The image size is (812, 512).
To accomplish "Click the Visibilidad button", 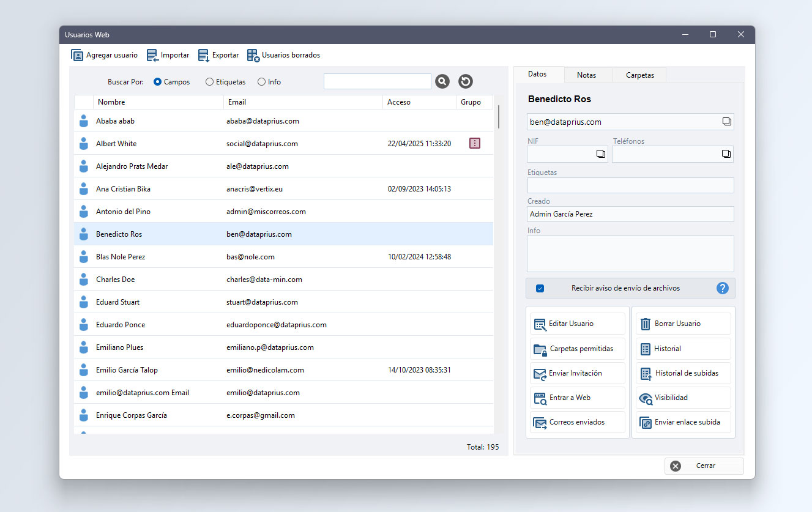I will click(683, 398).
